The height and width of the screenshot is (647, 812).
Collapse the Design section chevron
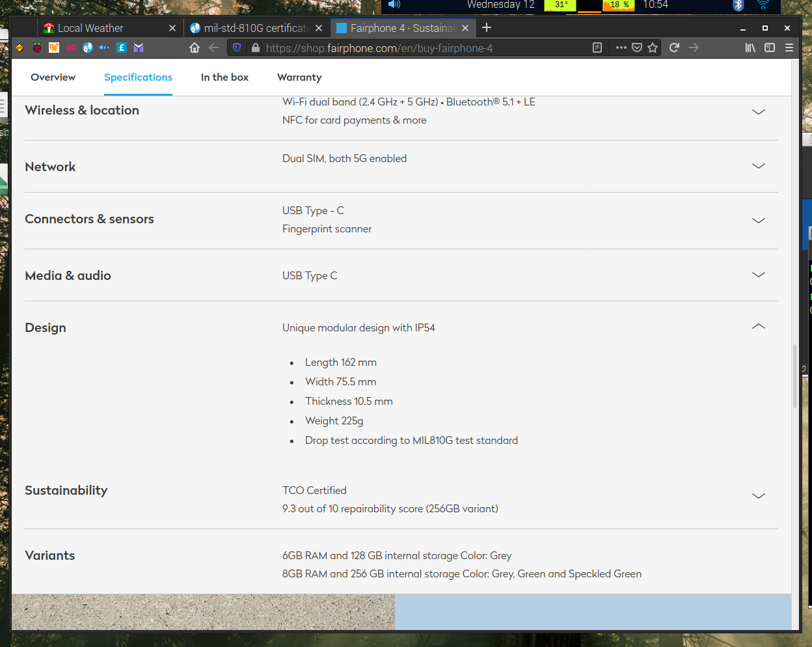758,326
